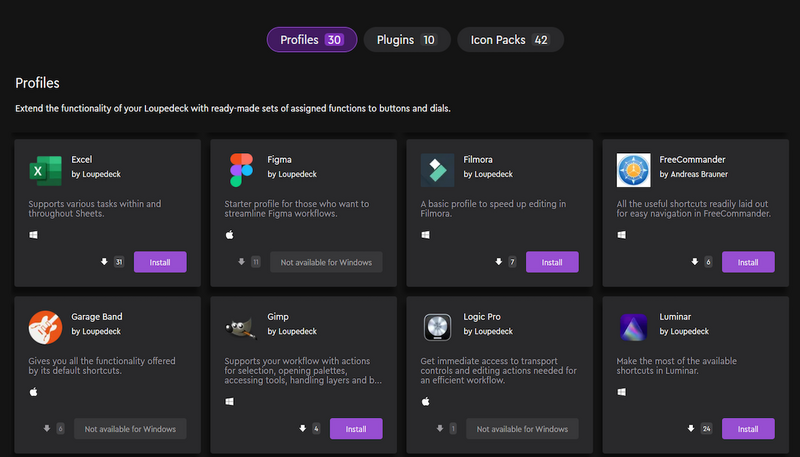
Task: Click the Figma logo icon
Action: point(241,170)
